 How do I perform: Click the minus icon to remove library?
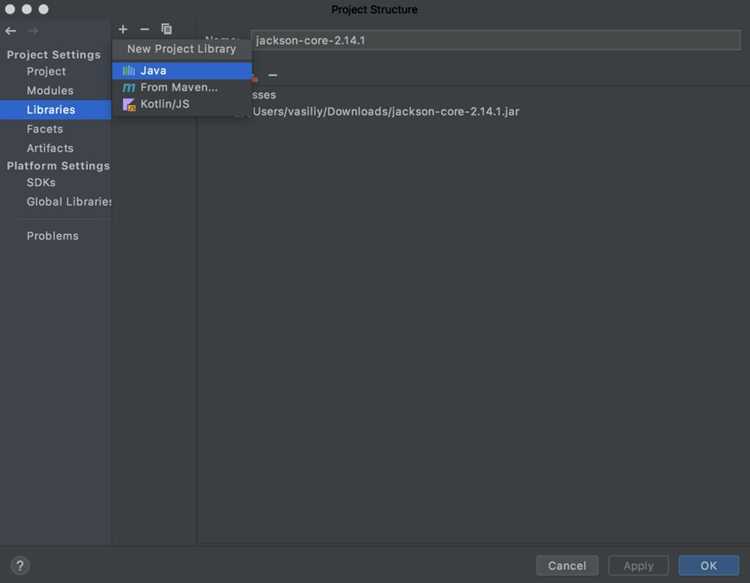pos(144,29)
